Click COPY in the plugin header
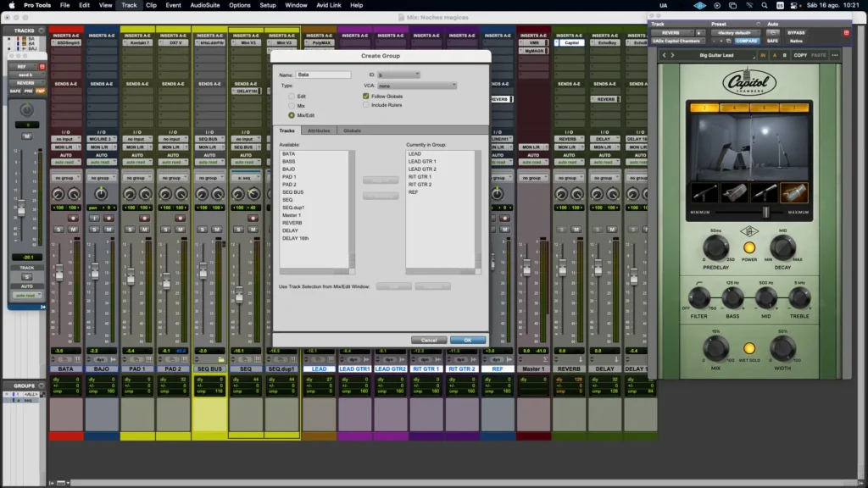 point(800,55)
